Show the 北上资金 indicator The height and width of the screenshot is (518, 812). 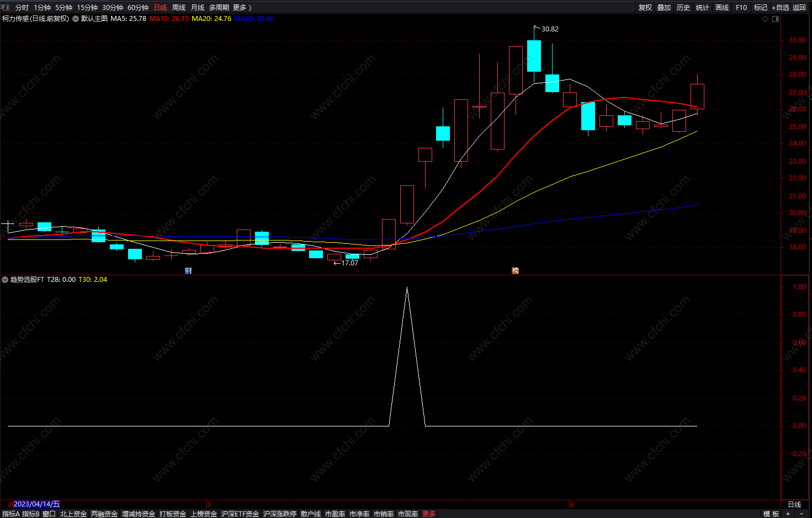coord(73,514)
